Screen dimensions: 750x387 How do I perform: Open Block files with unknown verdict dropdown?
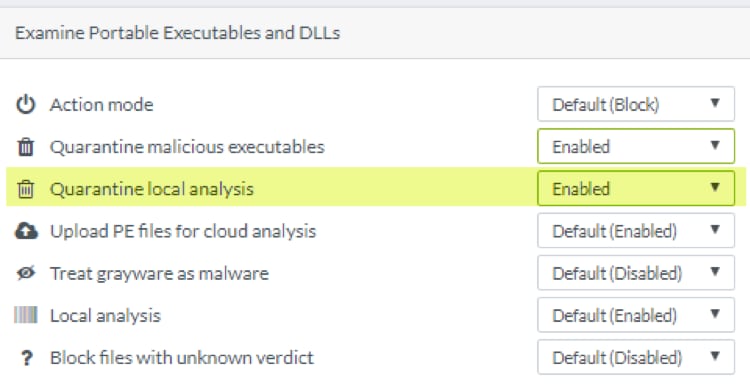636,357
